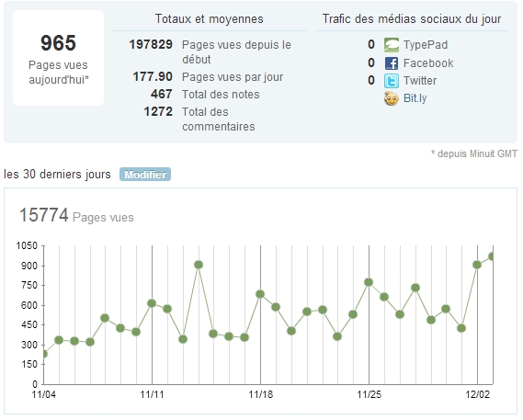Click the data point on 11/11 line
The image size is (523, 420).
[152, 303]
